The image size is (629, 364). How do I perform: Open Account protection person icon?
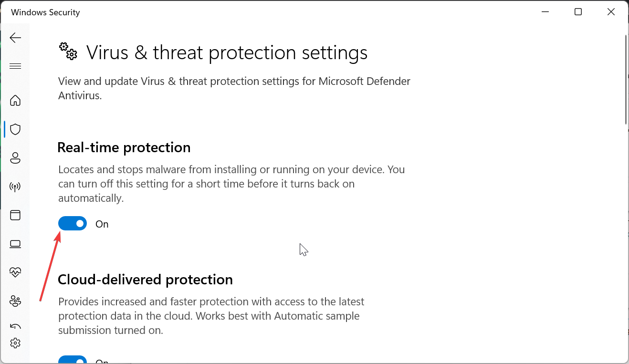(15, 158)
